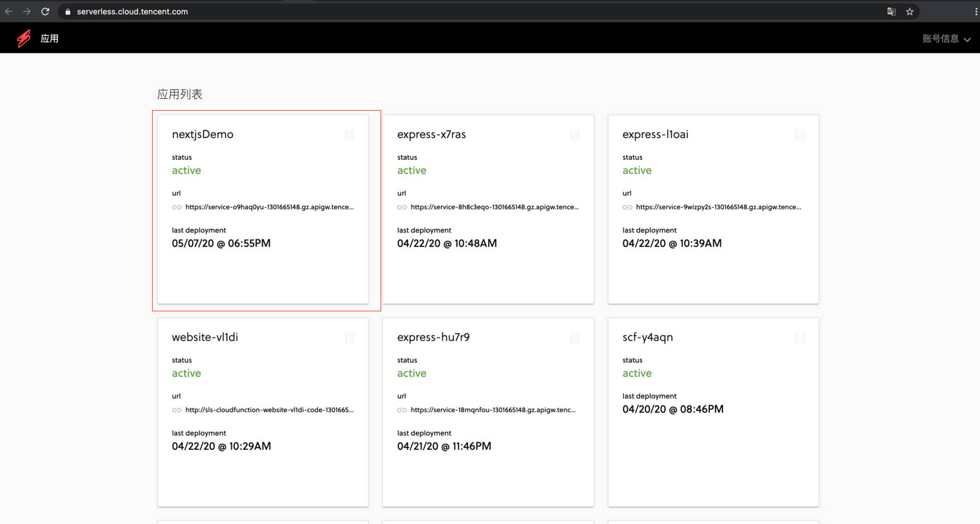
Task: Open the browser three-dot menu
Action: coord(976,11)
